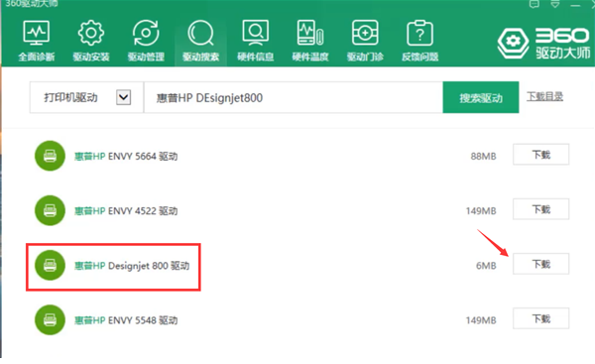Click the 149MB size of ENVY 4522
595x364 pixels.
point(481,210)
